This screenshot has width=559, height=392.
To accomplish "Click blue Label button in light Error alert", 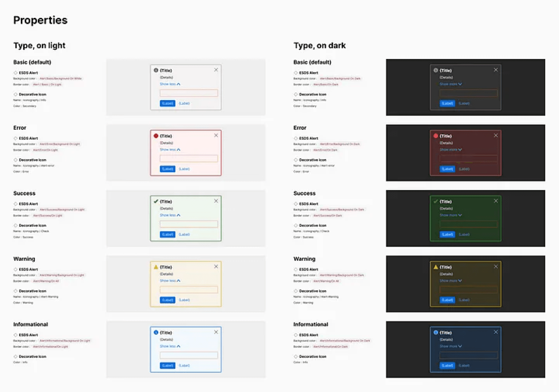I will [168, 169].
